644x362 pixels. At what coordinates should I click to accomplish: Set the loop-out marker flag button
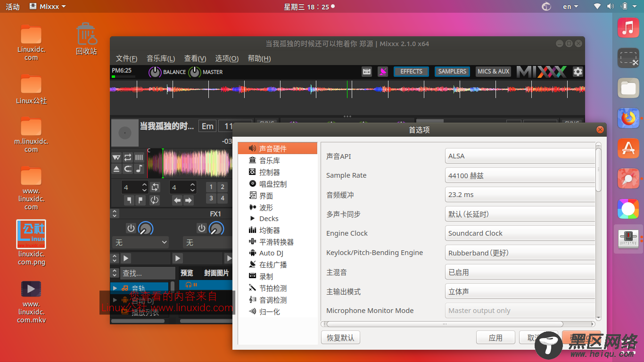(140, 200)
